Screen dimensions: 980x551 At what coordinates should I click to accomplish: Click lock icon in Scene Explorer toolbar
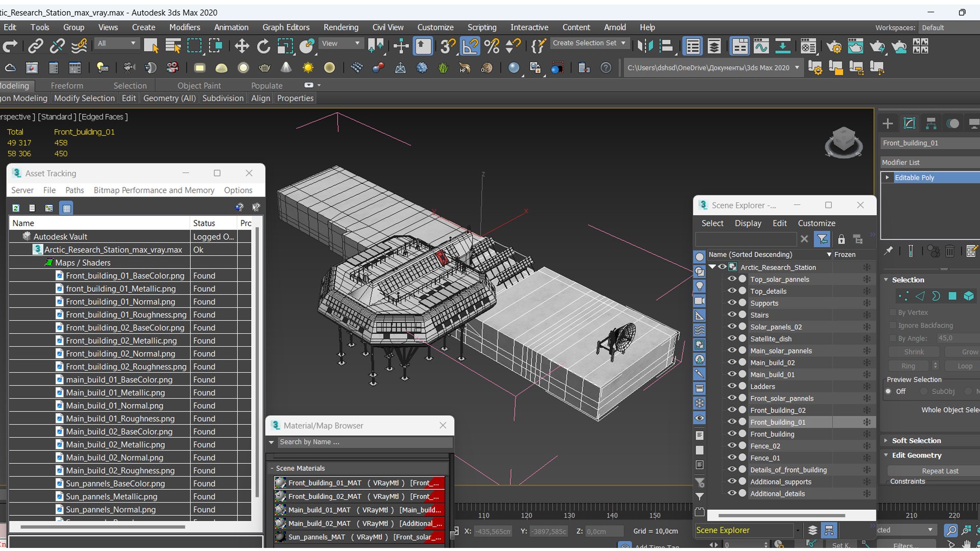(x=841, y=239)
